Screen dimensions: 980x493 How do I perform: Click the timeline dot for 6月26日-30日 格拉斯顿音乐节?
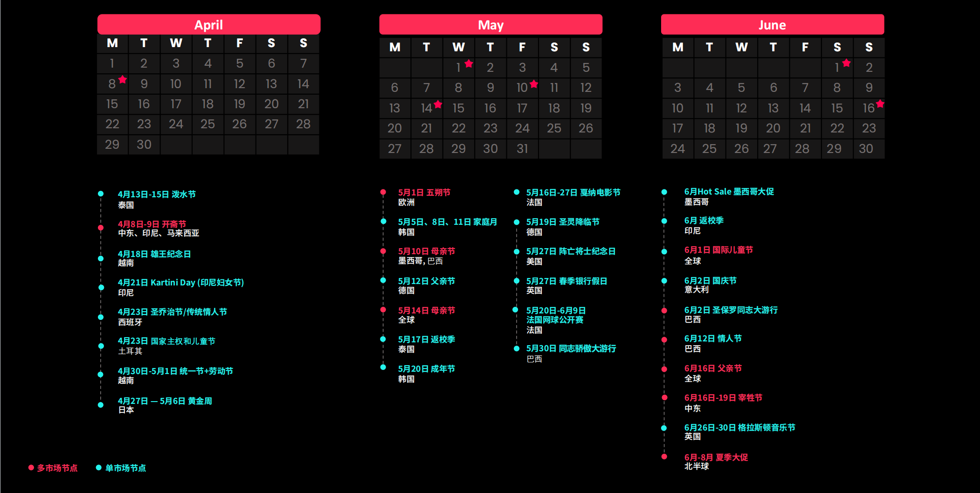tap(664, 428)
